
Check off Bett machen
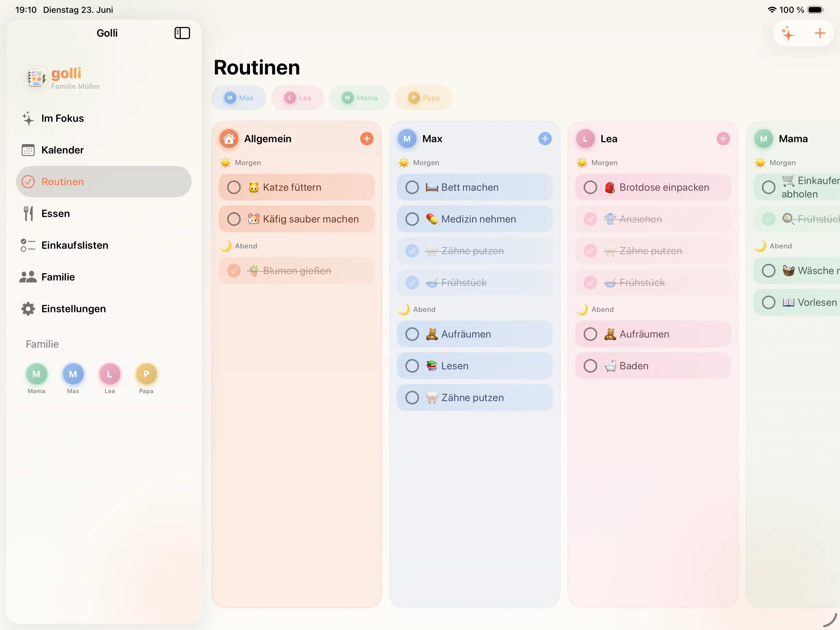coord(412,187)
